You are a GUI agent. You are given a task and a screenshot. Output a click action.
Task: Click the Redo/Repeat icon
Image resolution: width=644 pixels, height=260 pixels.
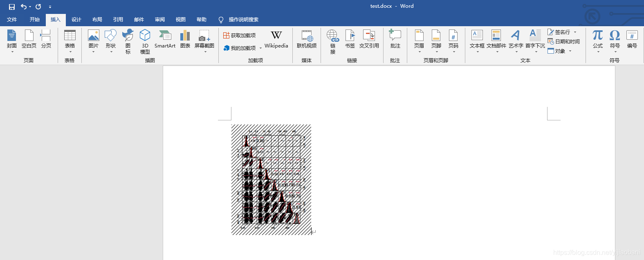[38, 7]
